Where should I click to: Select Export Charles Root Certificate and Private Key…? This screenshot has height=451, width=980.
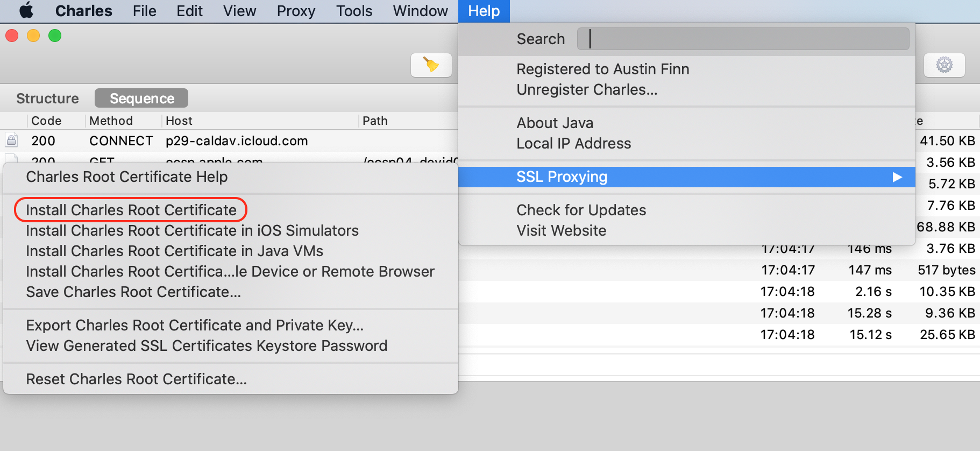tap(230, 325)
